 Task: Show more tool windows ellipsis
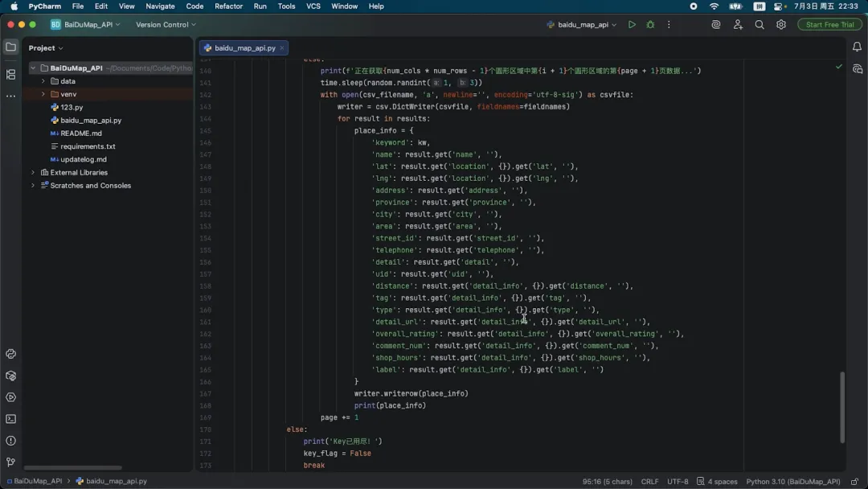10,96
